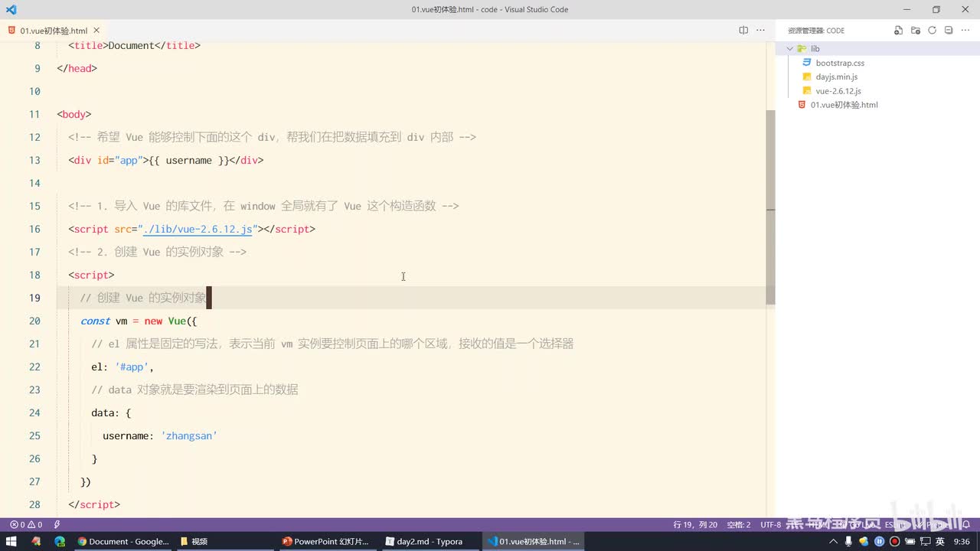Follow the ./lib/vue-2.6.12.js link in the code

coord(198,229)
